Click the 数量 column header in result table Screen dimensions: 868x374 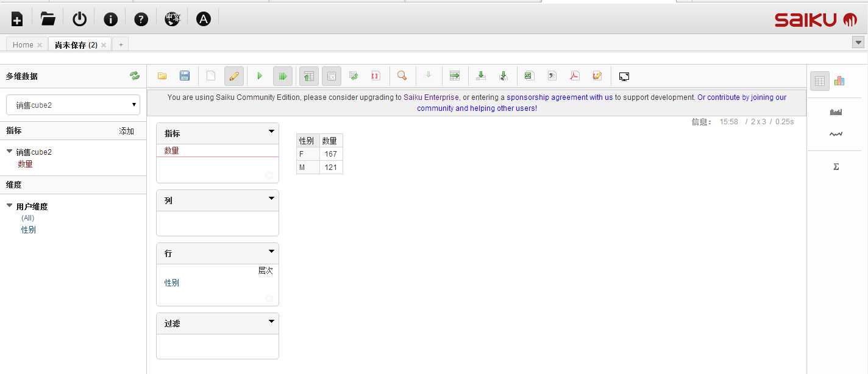click(331, 141)
